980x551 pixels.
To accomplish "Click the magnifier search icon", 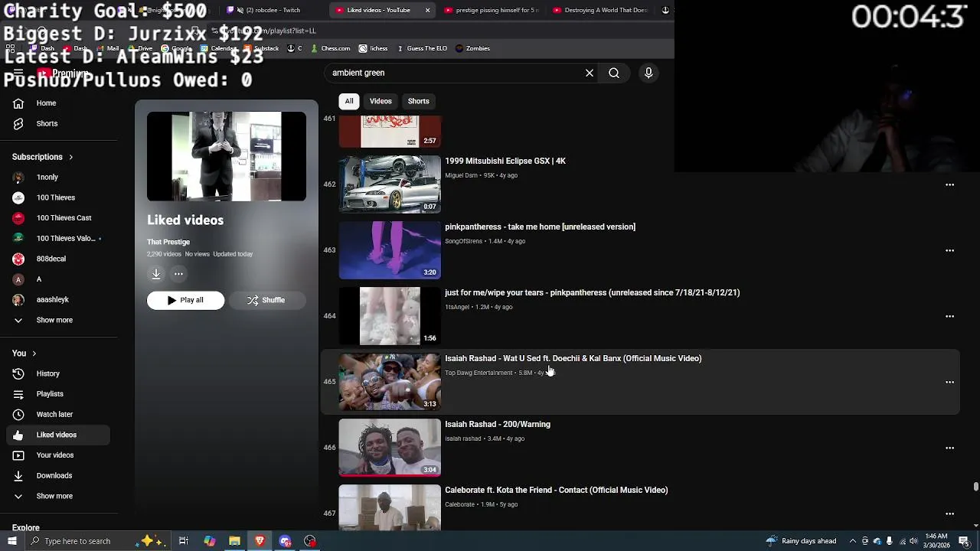I will pos(614,73).
